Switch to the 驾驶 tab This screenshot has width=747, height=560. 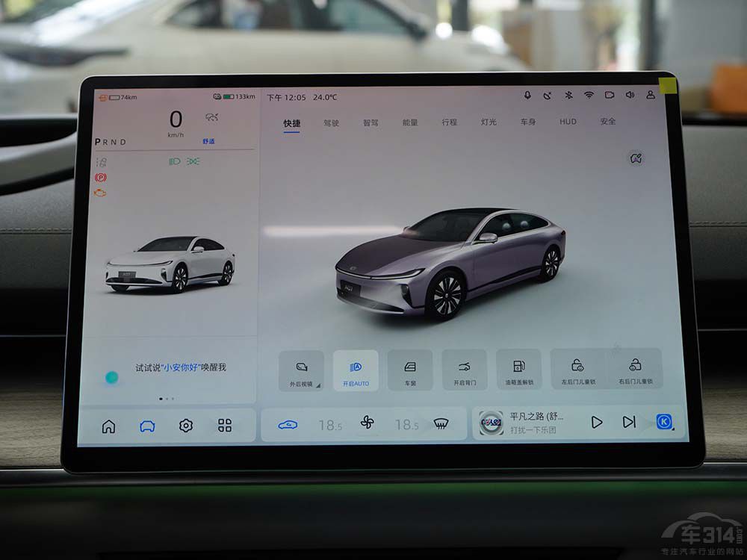[331, 122]
